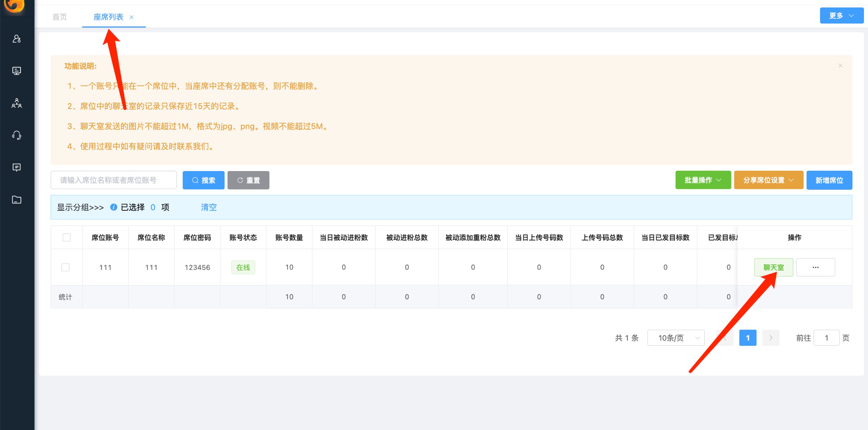Click the 新增席位 button
This screenshot has height=430, width=868.
click(829, 180)
